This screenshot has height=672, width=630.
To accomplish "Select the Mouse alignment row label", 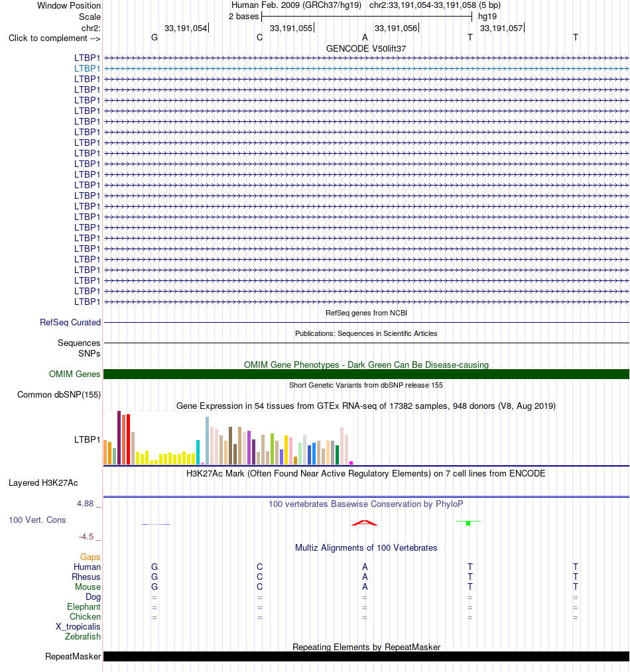I will pyautogui.click(x=88, y=587).
